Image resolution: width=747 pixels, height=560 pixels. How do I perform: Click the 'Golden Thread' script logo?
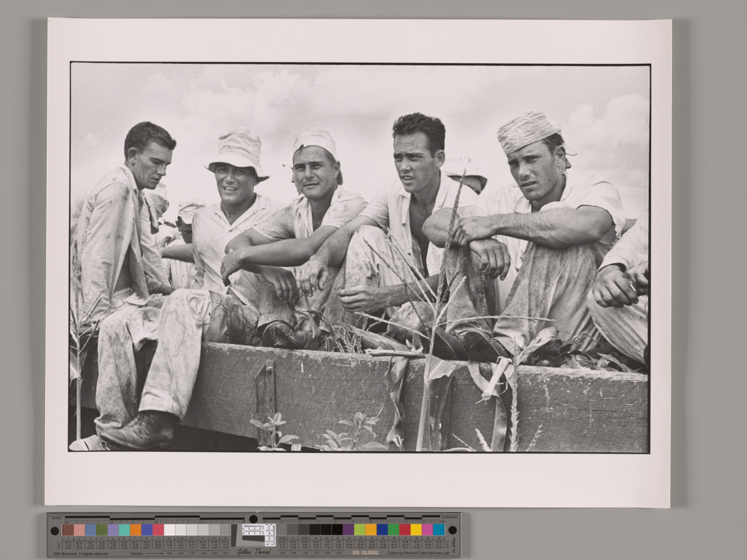(x=254, y=552)
